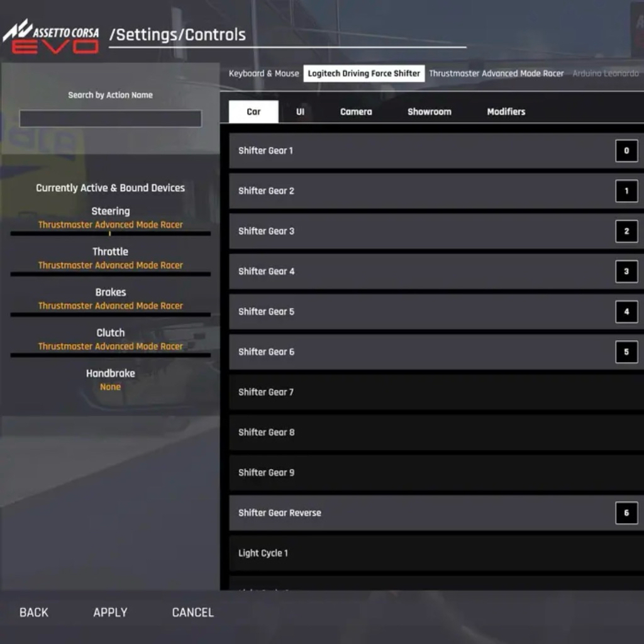Click Handbrake's None device text

(x=111, y=387)
